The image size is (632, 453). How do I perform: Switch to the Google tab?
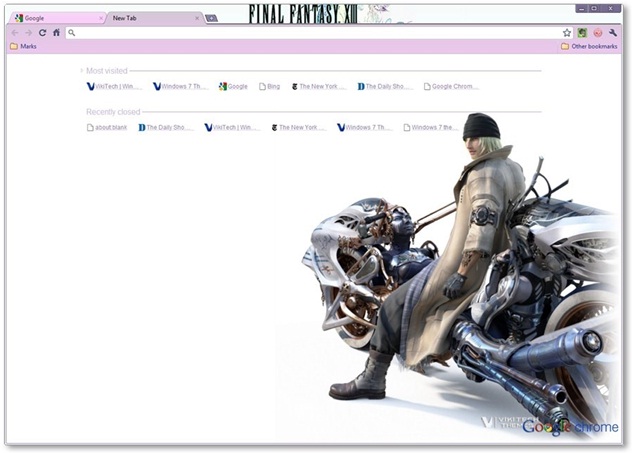(56, 18)
